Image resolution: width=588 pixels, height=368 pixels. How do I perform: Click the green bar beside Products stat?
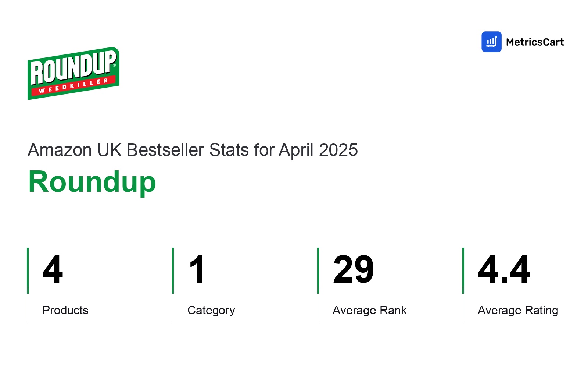click(28, 270)
